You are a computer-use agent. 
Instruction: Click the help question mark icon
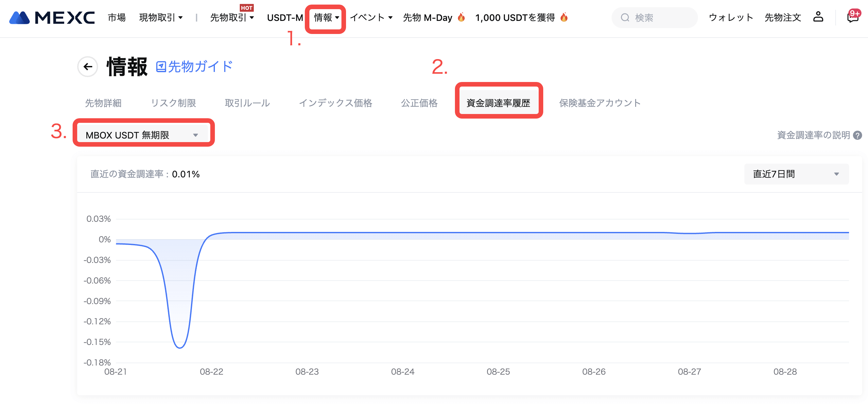pyautogui.click(x=857, y=135)
